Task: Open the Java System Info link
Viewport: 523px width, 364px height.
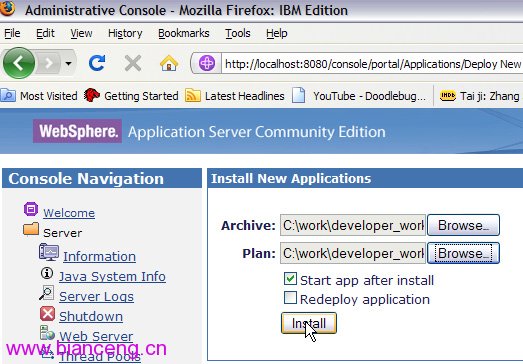Action: coord(112,276)
